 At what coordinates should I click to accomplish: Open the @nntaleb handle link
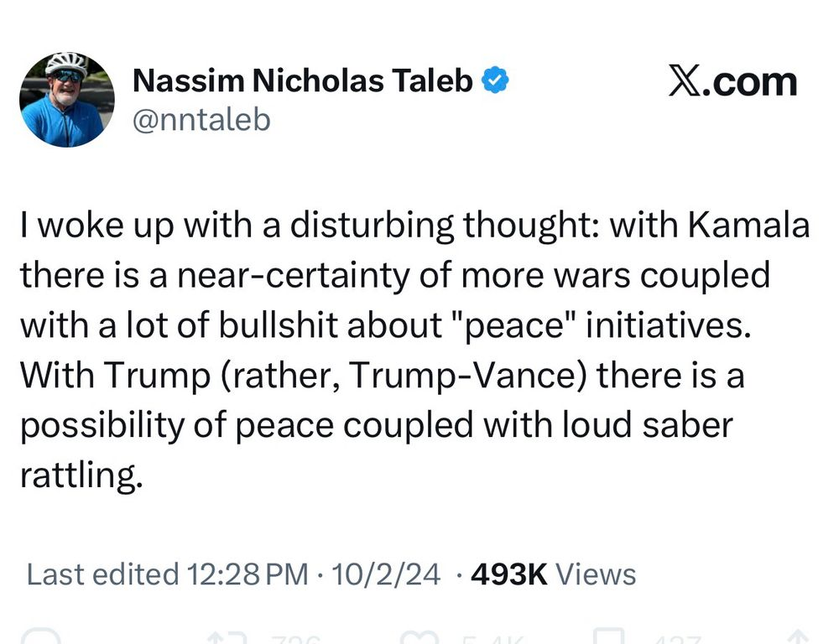pos(201,120)
